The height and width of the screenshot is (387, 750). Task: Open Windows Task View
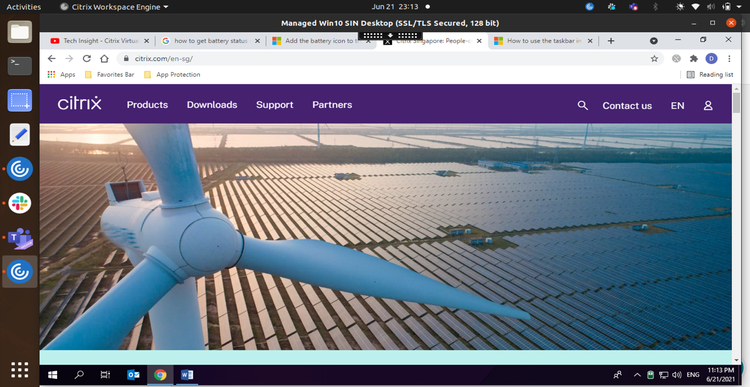click(105, 375)
